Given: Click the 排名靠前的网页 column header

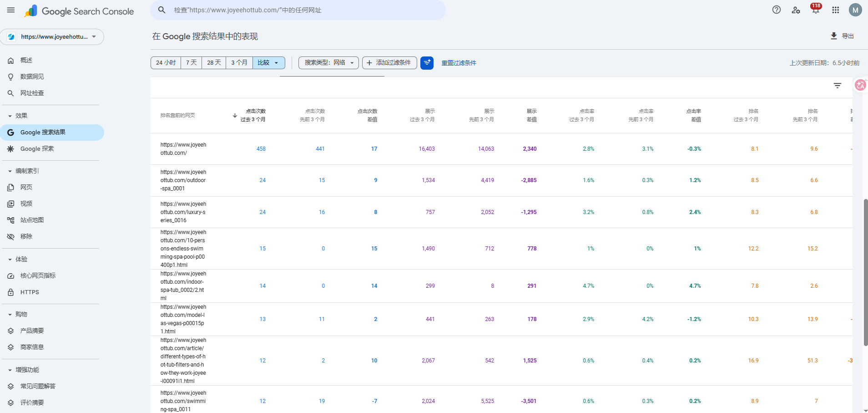Looking at the screenshot, I should tap(177, 116).
